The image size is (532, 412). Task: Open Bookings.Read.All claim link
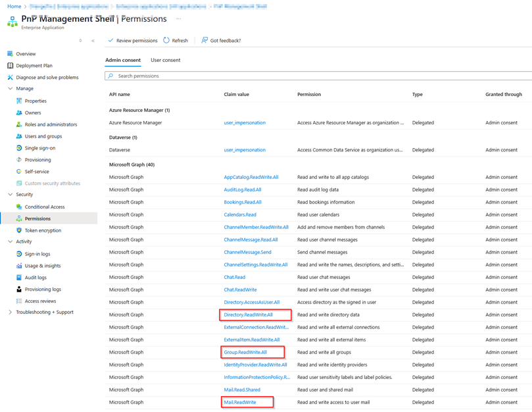pyautogui.click(x=243, y=202)
